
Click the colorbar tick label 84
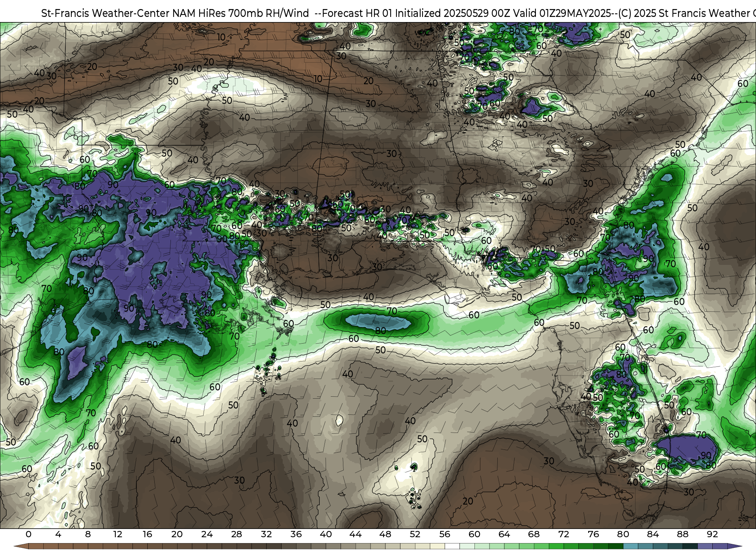pos(653,534)
